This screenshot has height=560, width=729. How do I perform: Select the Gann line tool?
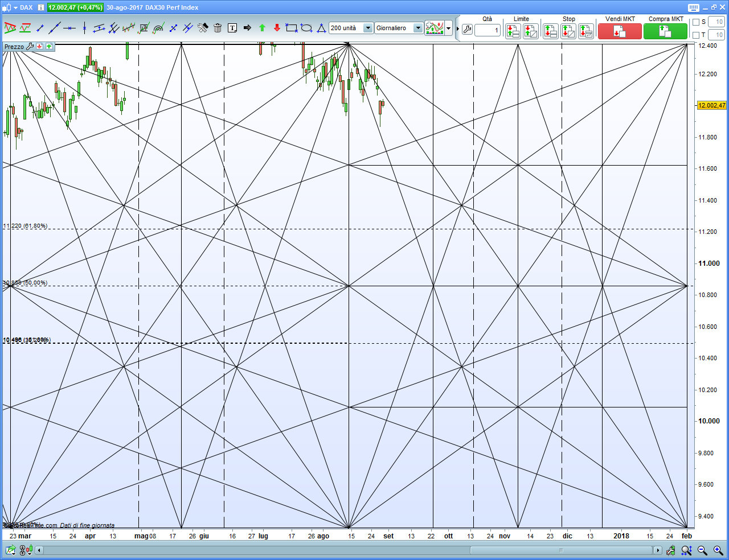click(x=173, y=28)
